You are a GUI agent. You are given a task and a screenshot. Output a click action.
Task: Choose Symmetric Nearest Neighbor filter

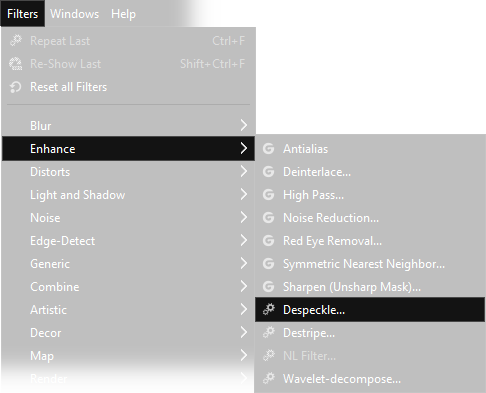[370, 264]
